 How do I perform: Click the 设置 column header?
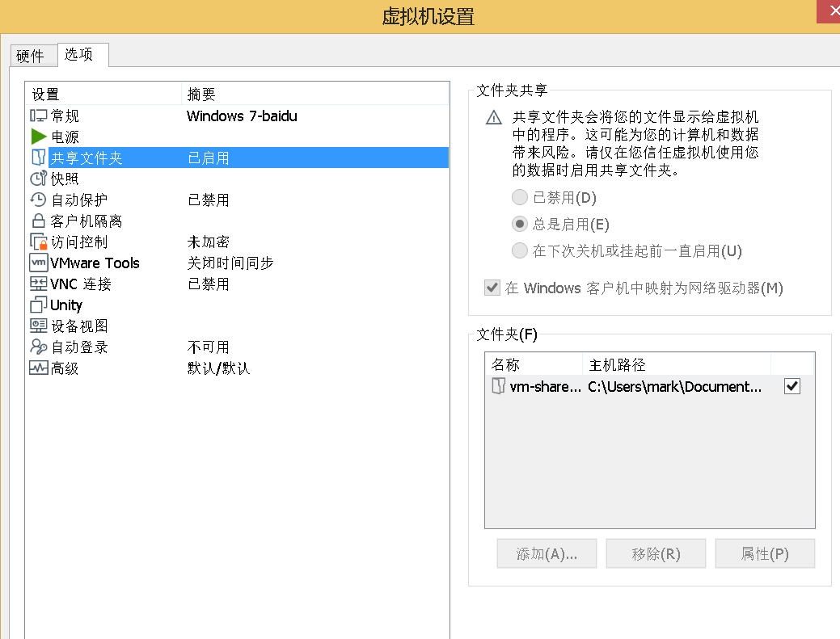pyautogui.click(x=103, y=95)
